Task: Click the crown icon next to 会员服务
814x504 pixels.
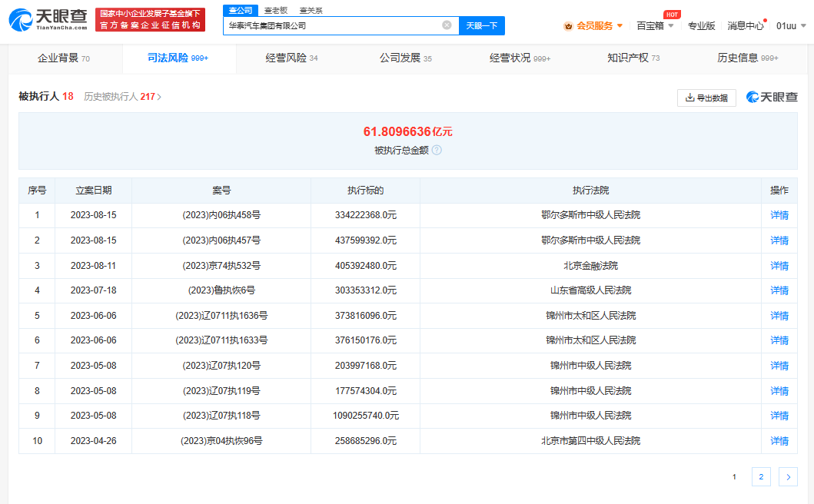Action: click(568, 26)
